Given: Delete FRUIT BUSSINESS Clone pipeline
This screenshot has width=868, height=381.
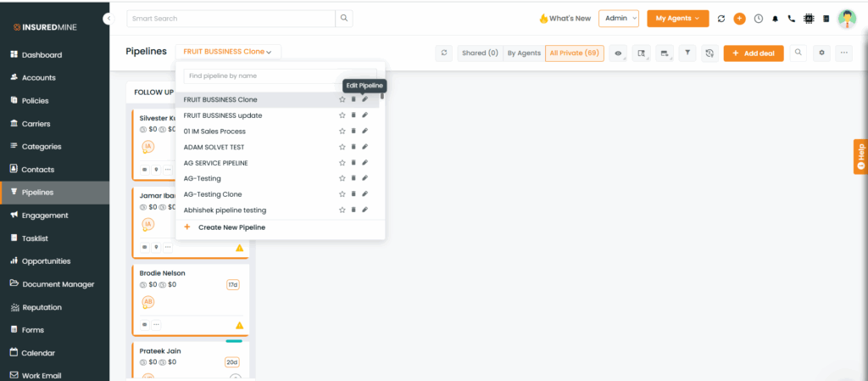Looking at the screenshot, I should 353,99.
